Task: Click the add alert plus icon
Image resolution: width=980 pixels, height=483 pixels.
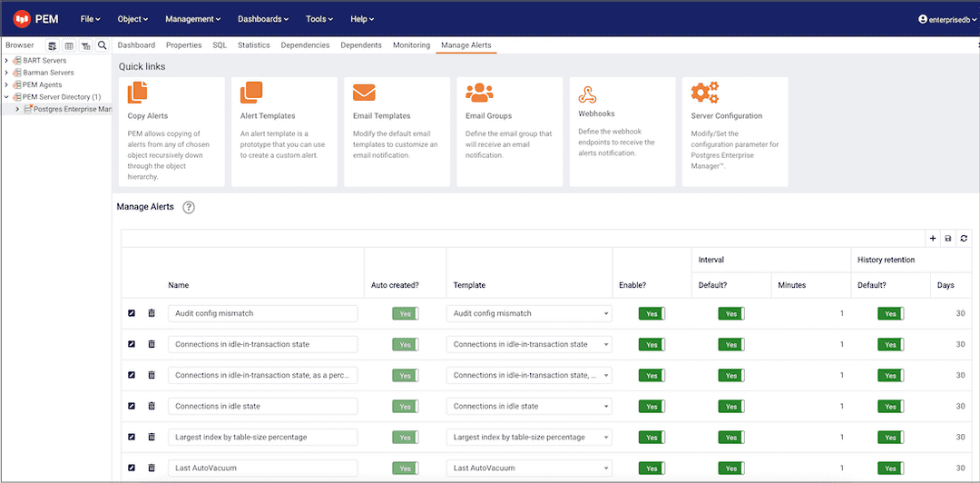Action: [933, 238]
